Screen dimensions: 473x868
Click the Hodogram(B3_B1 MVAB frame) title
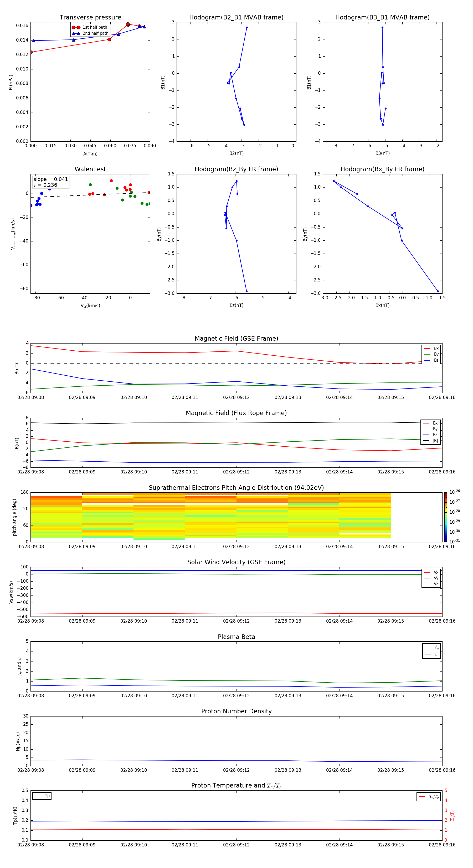[x=382, y=18]
